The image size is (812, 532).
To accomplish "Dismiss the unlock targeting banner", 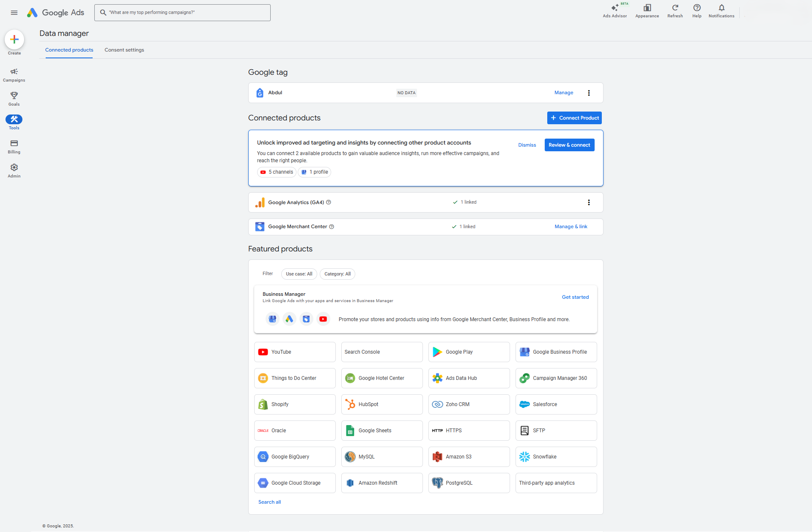I will (527, 145).
